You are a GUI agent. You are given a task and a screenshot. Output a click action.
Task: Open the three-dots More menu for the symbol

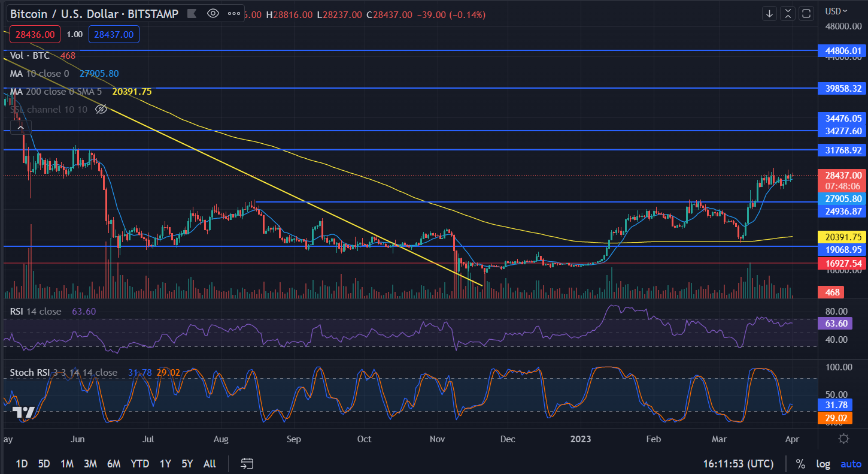point(234,13)
